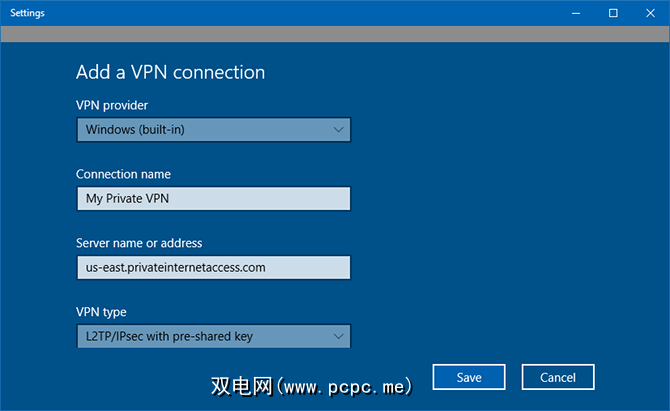Click the Connection name text field

pos(213,199)
